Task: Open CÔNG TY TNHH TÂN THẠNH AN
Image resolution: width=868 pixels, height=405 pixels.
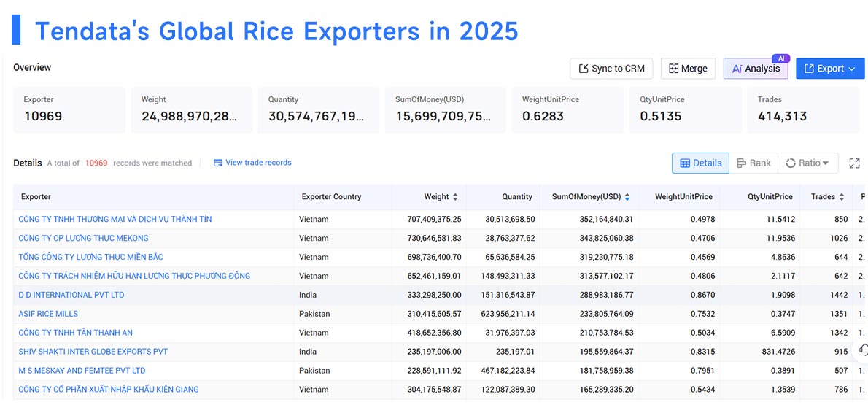Action: (75, 333)
